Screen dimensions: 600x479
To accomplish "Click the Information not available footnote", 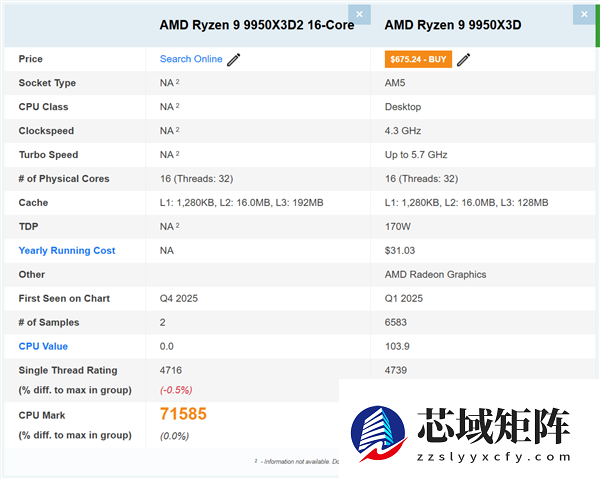I will click(x=297, y=461).
